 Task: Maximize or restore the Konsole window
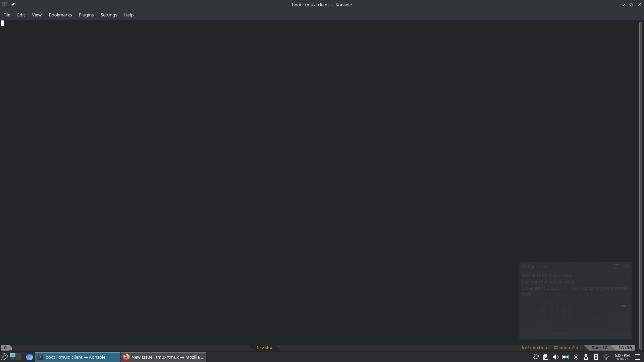point(631,5)
